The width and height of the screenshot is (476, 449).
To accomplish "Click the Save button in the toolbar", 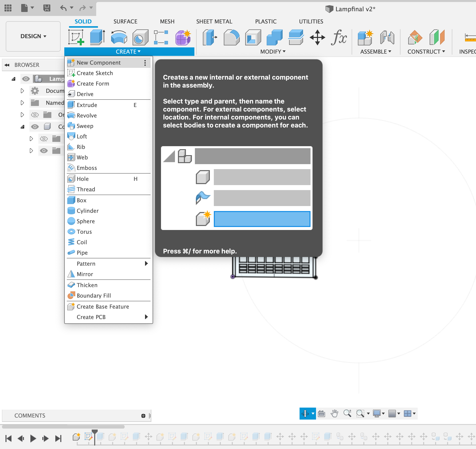I will [x=46, y=8].
